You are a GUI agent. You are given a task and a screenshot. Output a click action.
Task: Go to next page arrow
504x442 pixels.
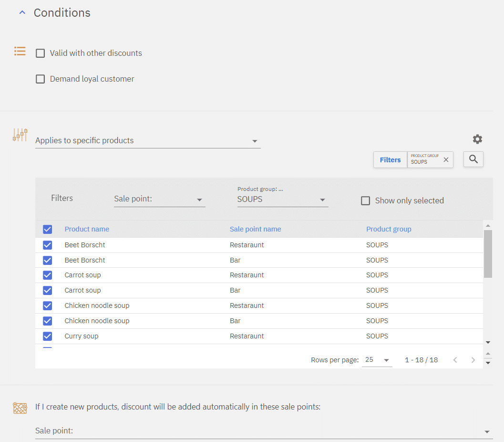coord(473,360)
